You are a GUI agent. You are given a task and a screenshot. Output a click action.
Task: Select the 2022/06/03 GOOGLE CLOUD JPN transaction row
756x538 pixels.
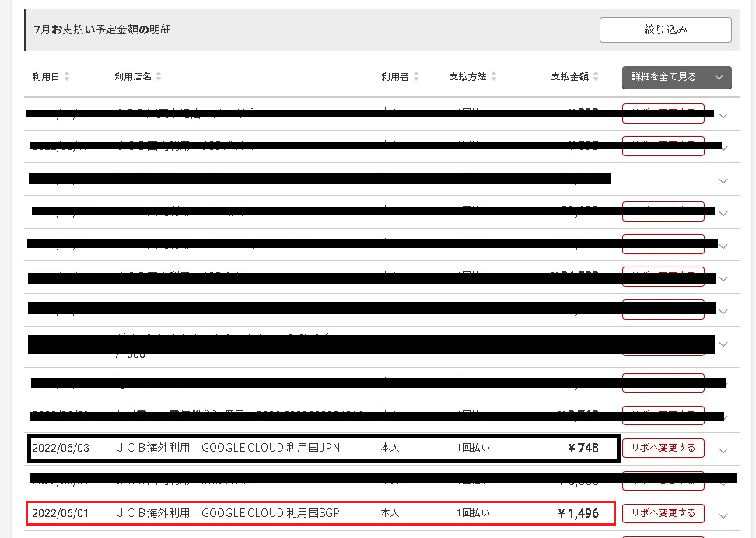click(311, 448)
